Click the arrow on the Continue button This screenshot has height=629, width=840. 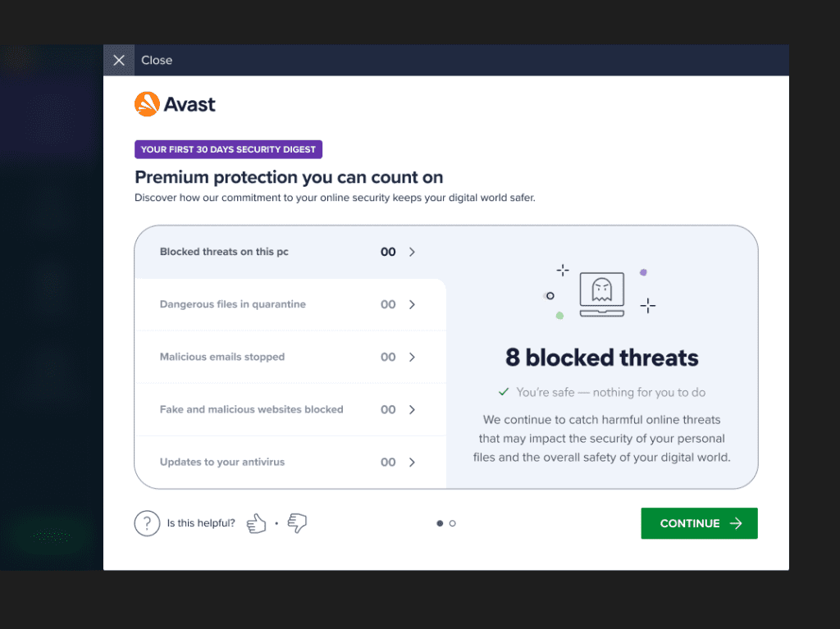point(736,523)
